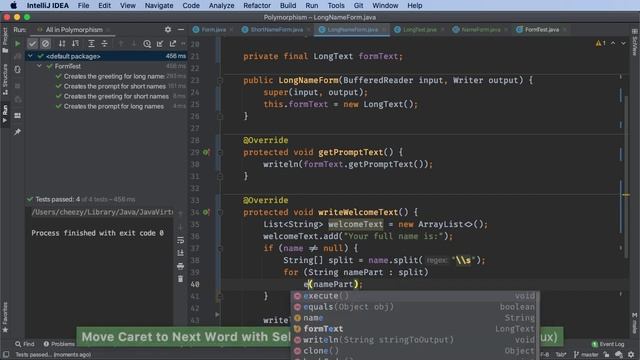Go to previous highlighted error arrow
Image resolution: width=640 pixels, height=360 pixels.
point(613,43)
